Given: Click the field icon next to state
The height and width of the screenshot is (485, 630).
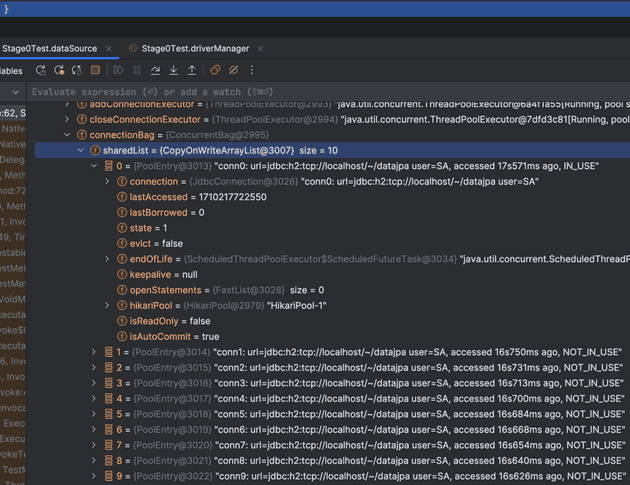Looking at the screenshot, I should coord(122,228).
